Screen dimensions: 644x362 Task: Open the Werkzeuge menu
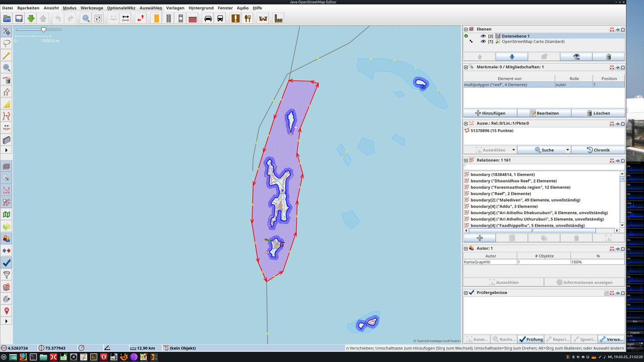tap(92, 8)
